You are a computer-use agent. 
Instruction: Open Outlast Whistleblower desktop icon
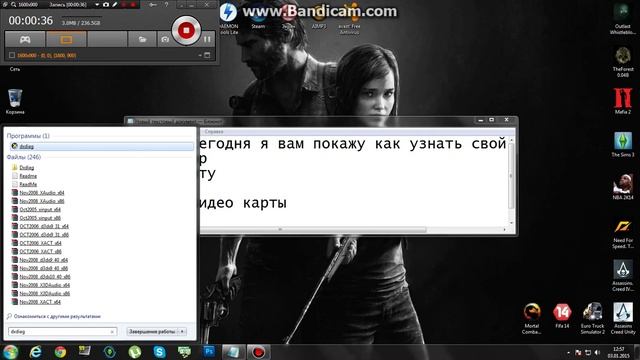point(622,18)
